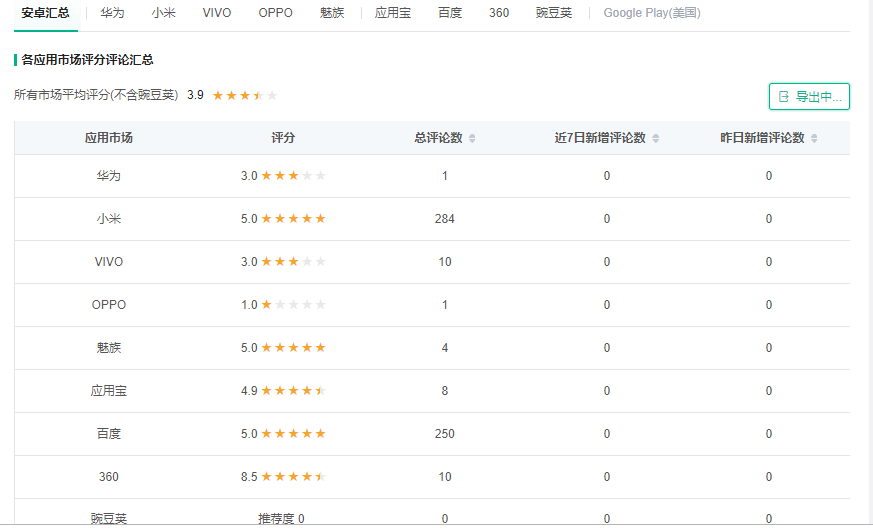
Task: Click the 各应用市场评分评论汇总 heading
Action: [87, 60]
